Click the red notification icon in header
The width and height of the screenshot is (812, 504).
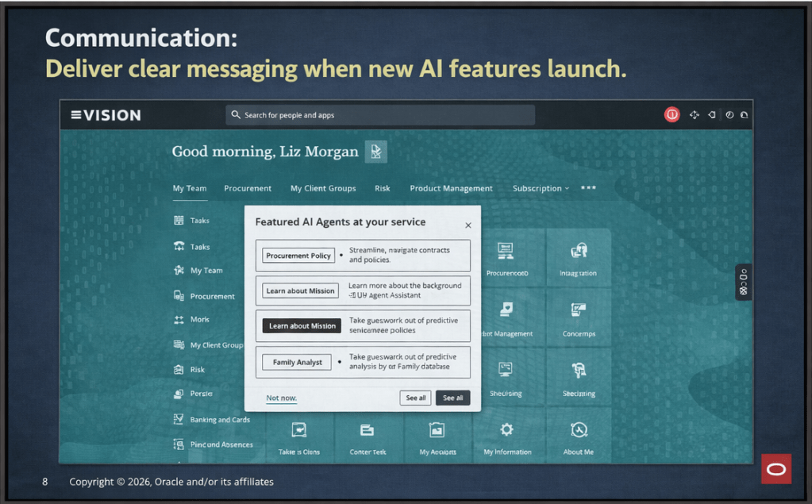tap(672, 115)
